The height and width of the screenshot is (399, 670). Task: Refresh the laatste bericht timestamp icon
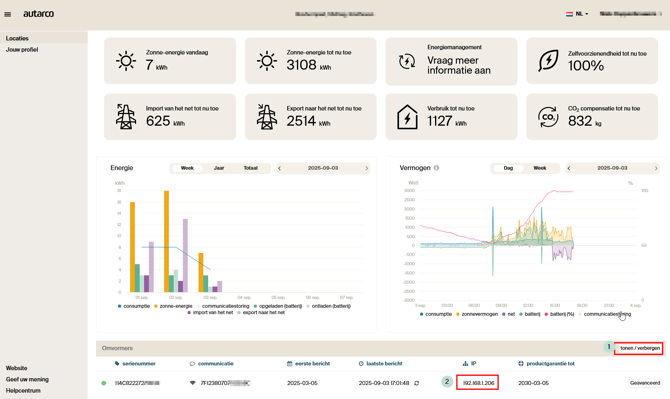click(x=417, y=383)
